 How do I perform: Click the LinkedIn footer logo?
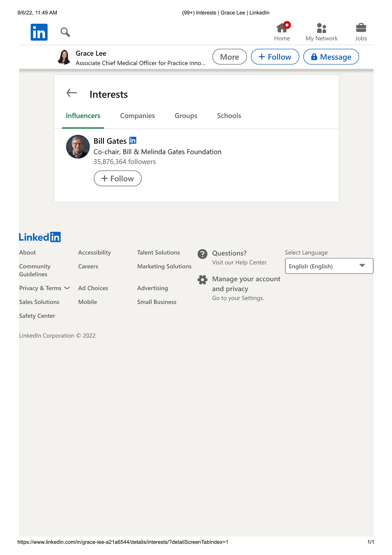click(40, 237)
